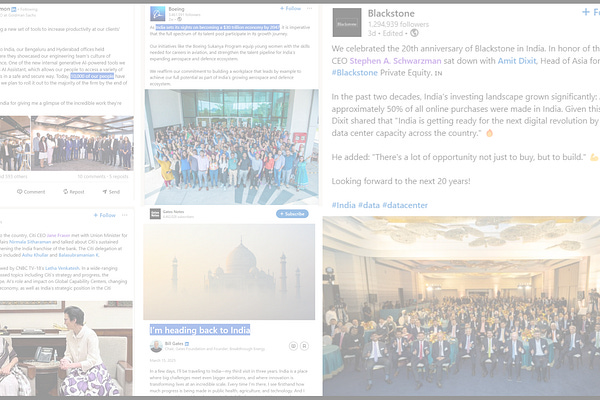The image size is (600, 400).
Task: Follow the Citi post author
Action: pyautogui.click(x=104, y=215)
